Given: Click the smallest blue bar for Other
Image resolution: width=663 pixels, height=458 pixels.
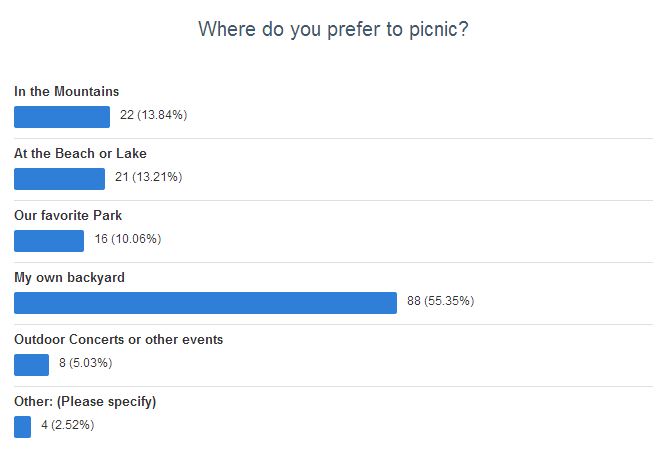Looking at the screenshot, I should coord(22,427).
